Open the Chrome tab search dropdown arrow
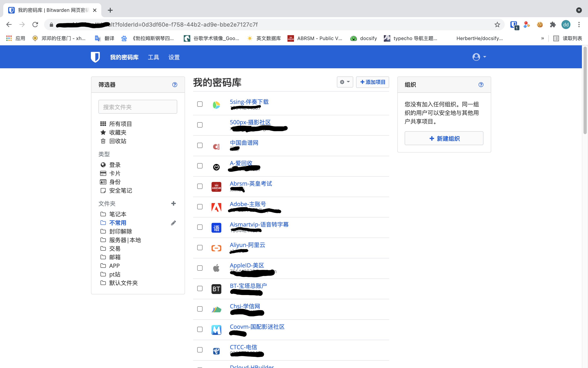The image size is (588, 368). pos(579,10)
